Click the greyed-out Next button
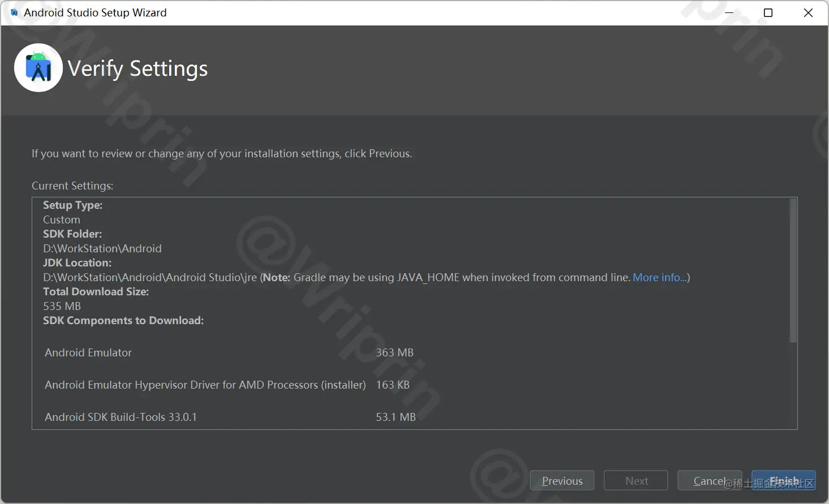829x504 pixels. pos(636,481)
